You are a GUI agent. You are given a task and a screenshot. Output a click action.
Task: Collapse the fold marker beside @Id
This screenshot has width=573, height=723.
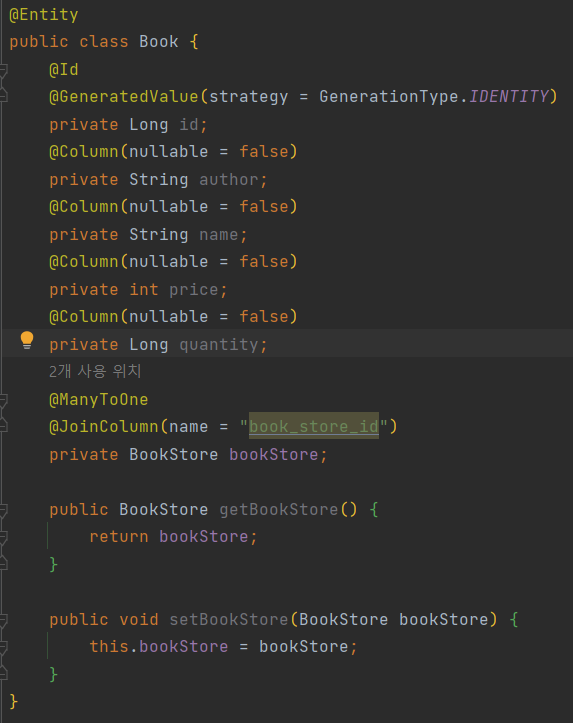tap(3, 70)
